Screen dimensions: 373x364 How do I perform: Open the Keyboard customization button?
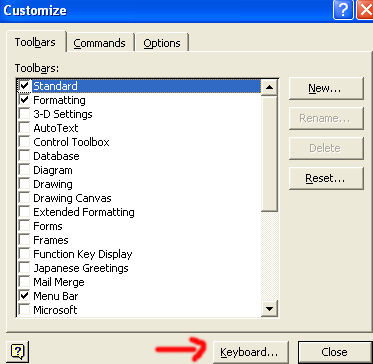[x=249, y=352]
